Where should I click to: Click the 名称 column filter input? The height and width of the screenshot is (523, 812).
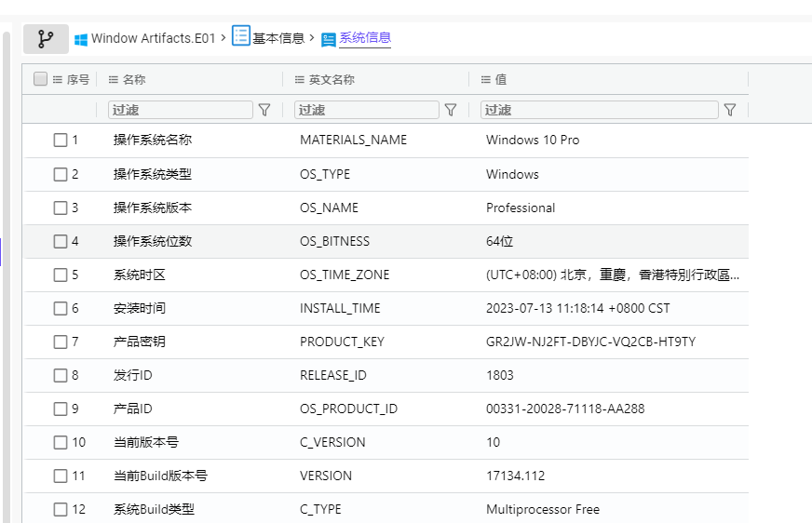[x=181, y=110]
